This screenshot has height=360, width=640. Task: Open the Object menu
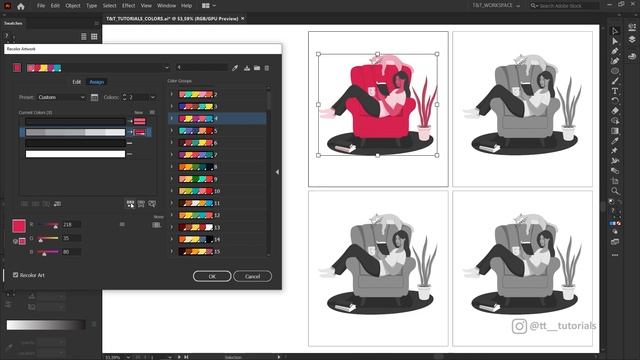(73, 6)
